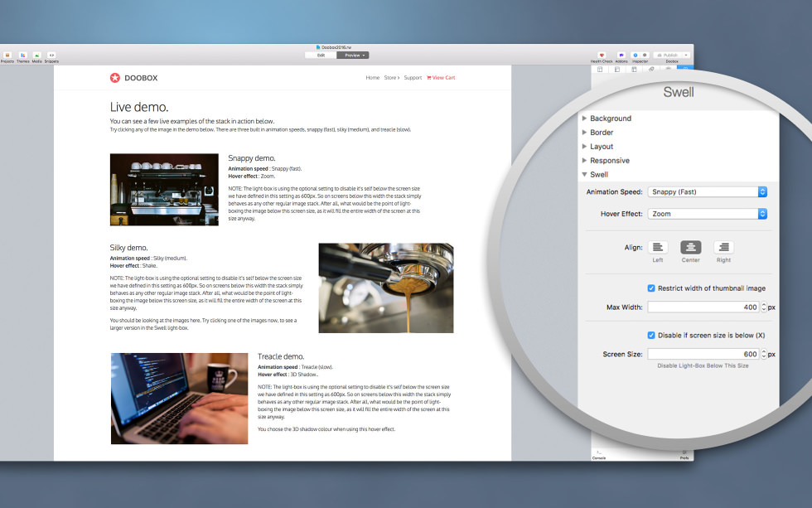The width and height of the screenshot is (812, 508).
Task: Select the tag-shaped inspector tab icon
Action: 651,69
